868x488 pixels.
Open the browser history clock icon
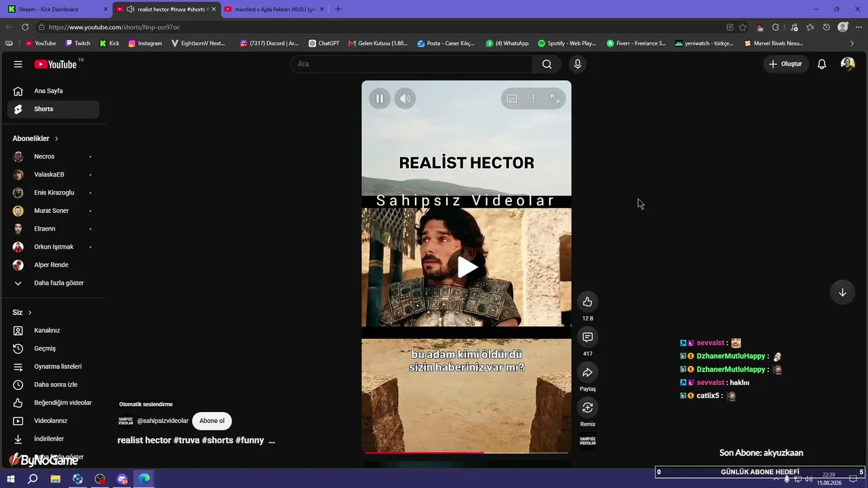coord(826,27)
